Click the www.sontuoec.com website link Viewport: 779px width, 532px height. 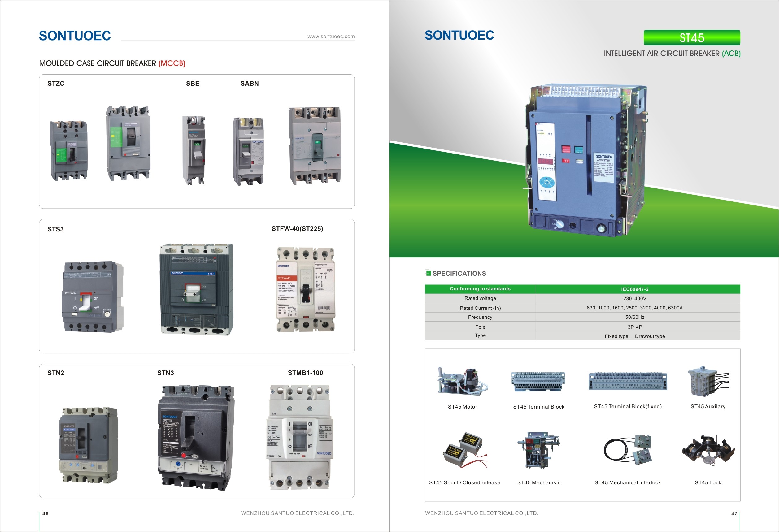(331, 36)
